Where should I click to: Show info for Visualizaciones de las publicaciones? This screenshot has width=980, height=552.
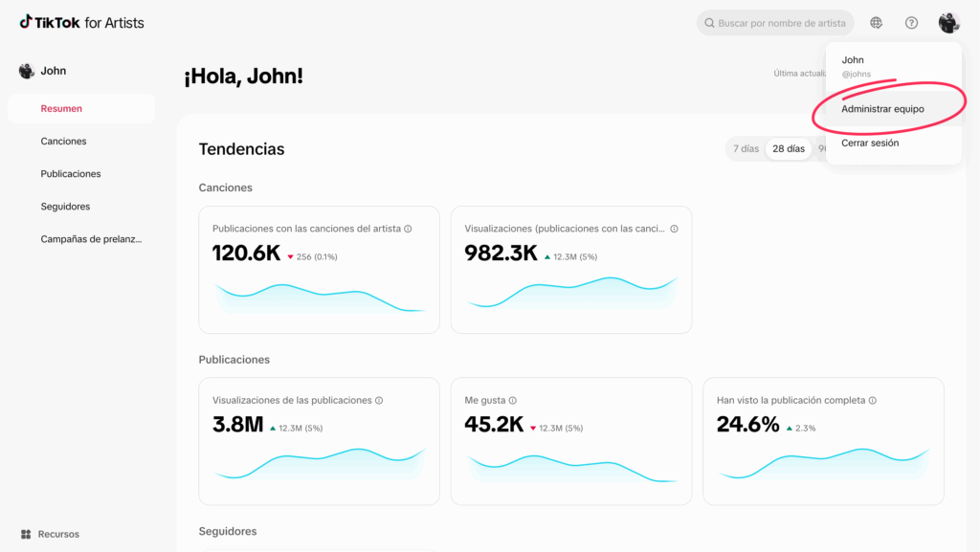point(379,401)
